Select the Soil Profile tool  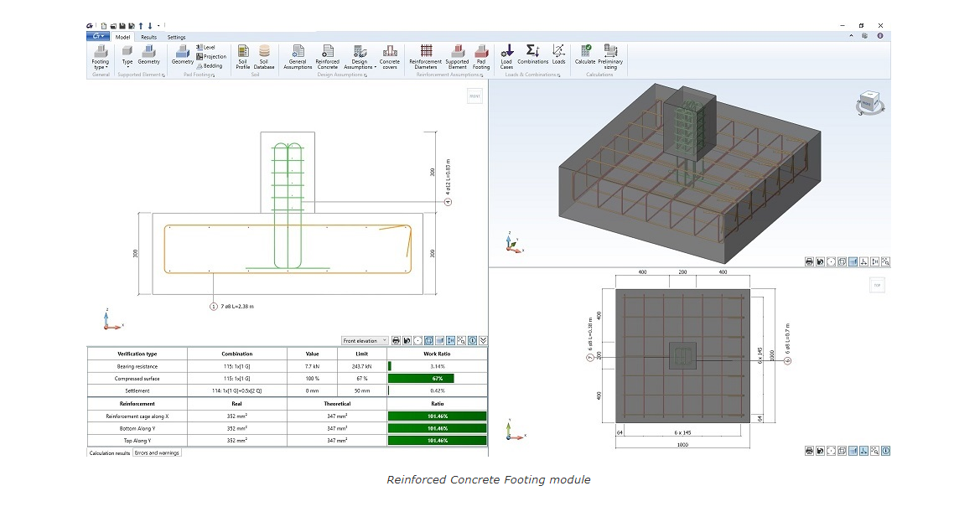coord(242,56)
